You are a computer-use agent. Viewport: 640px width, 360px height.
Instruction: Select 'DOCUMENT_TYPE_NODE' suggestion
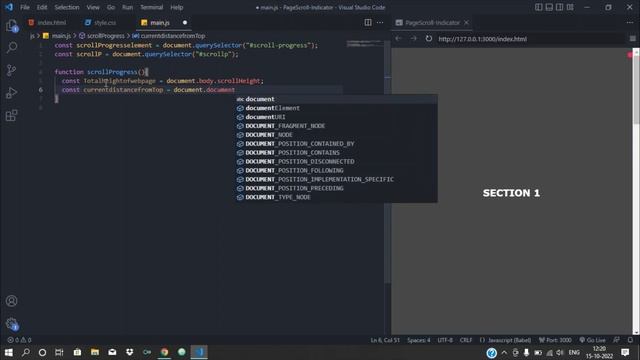(x=336, y=197)
